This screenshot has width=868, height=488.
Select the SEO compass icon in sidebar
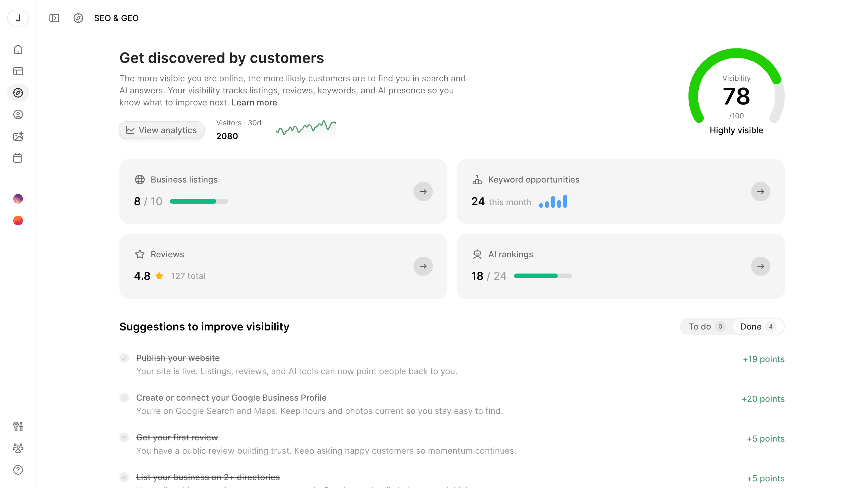[x=18, y=92]
